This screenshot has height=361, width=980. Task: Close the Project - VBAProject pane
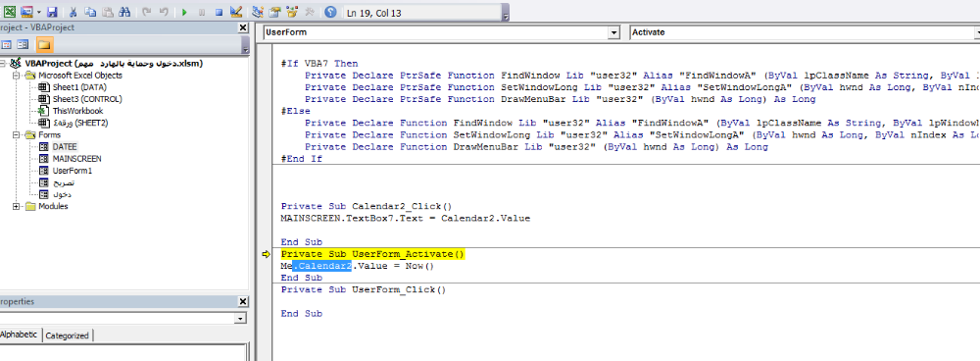click(243, 28)
